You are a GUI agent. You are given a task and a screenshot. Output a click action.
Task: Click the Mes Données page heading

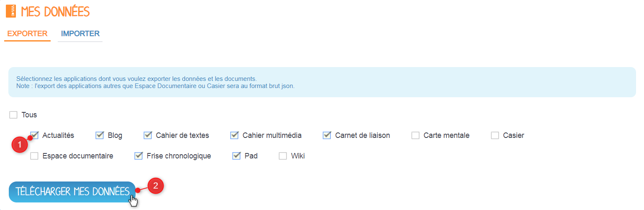coord(55,12)
